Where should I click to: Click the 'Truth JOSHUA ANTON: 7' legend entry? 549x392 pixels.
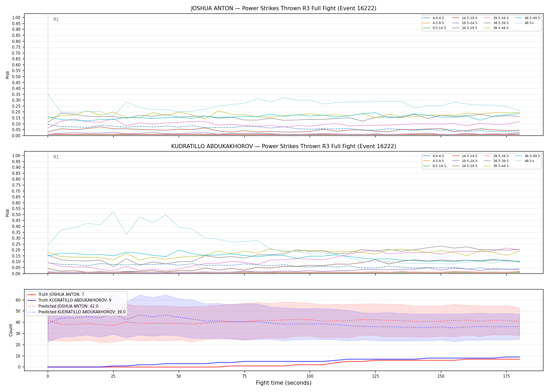(x=56, y=295)
